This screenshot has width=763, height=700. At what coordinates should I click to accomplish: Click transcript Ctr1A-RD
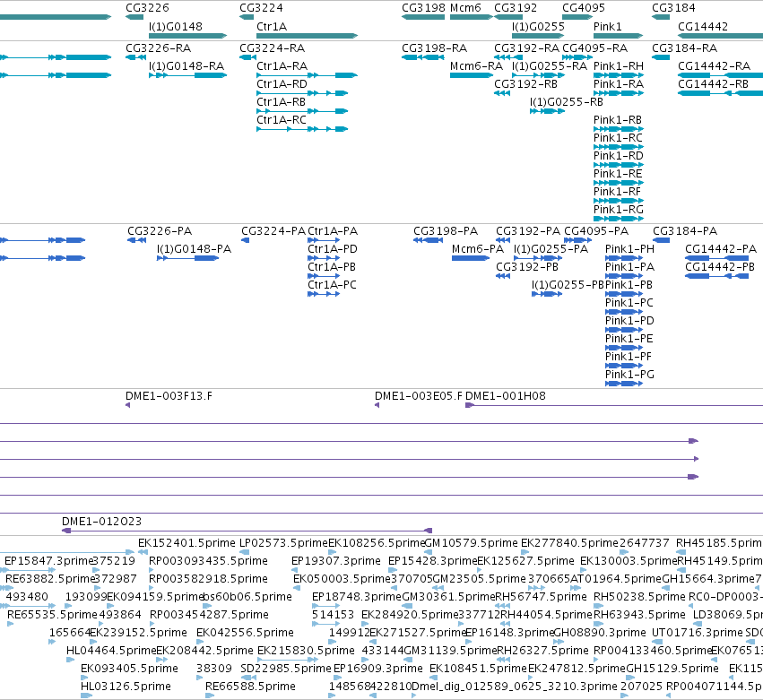(282, 84)
